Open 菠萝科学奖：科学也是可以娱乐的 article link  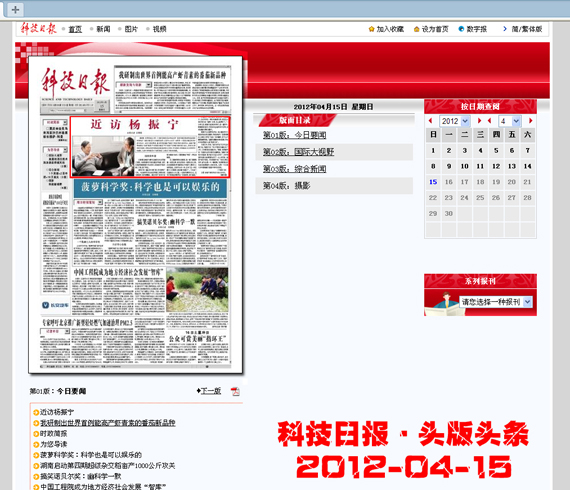(91, 455)
